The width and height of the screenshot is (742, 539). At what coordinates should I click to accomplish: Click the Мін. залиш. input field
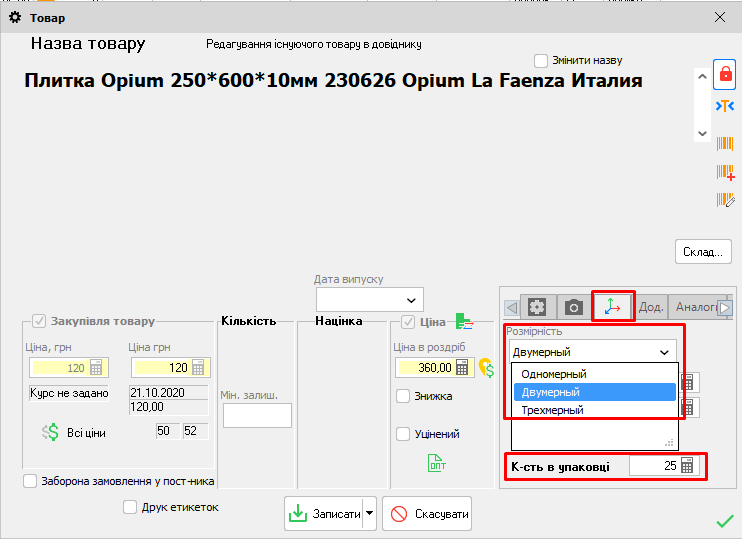click(x=257, y=416)
